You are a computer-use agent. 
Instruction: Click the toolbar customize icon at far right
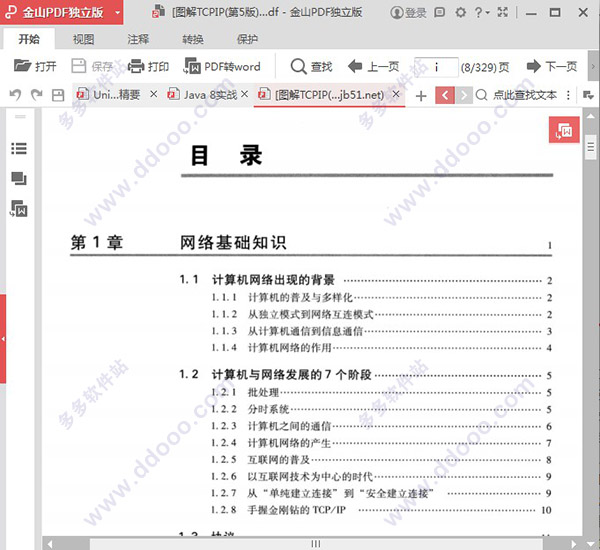[x=588, y=95]
